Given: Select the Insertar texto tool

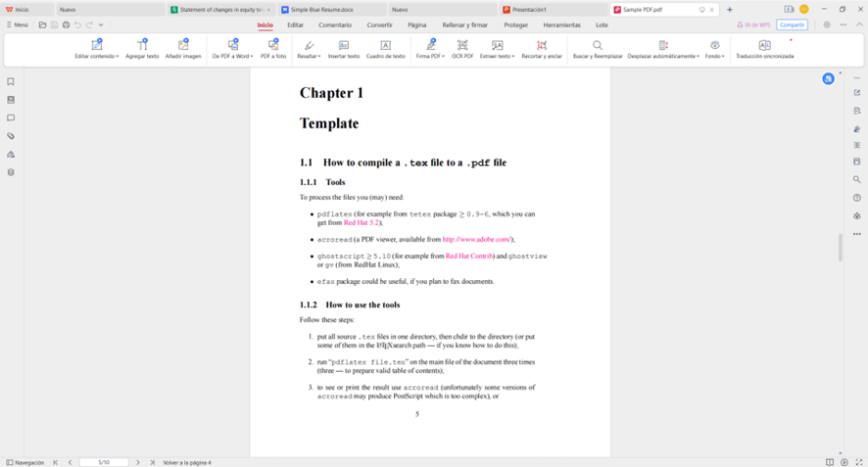Looking at the screenshot, I should (344, 49).
